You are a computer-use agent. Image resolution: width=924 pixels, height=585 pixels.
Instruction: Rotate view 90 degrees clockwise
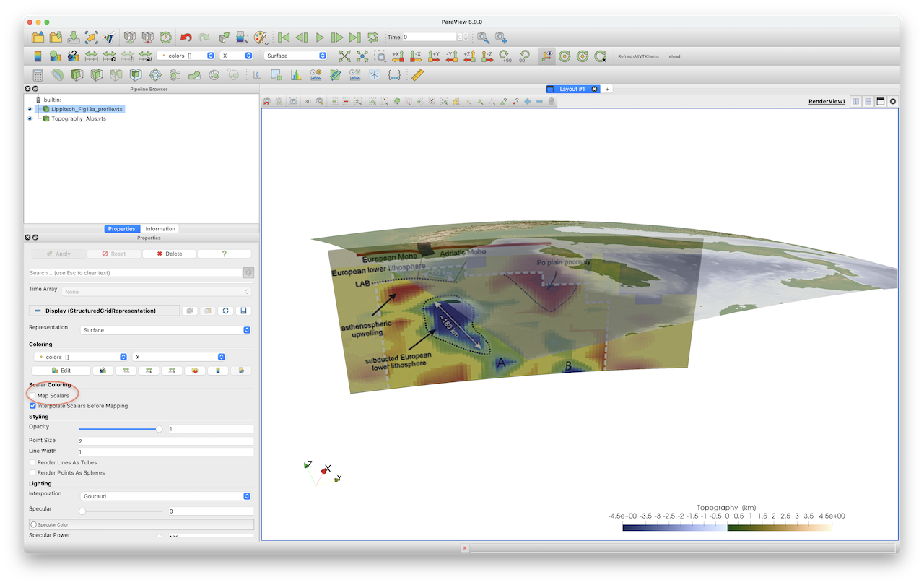505,56
